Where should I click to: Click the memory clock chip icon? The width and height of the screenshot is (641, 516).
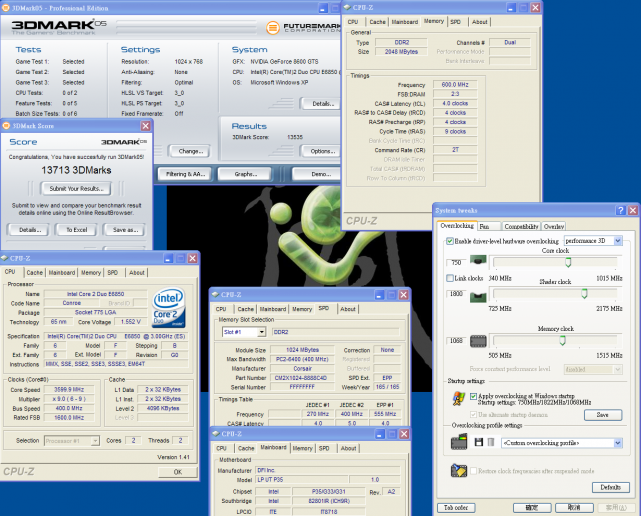point(478,341)
